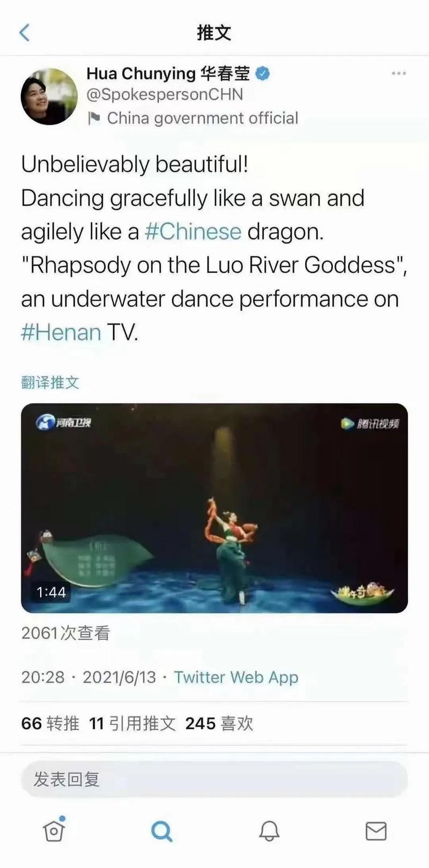This screenshot has height=868, width=429.
Task: Open the search tab magnifier icon
Action: [161, 831]
